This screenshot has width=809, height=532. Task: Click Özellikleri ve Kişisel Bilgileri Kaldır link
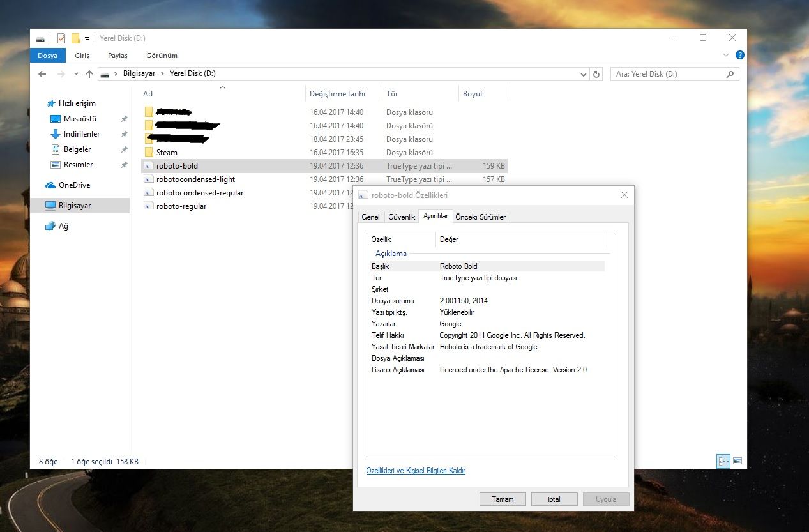[x=416, y=471]
